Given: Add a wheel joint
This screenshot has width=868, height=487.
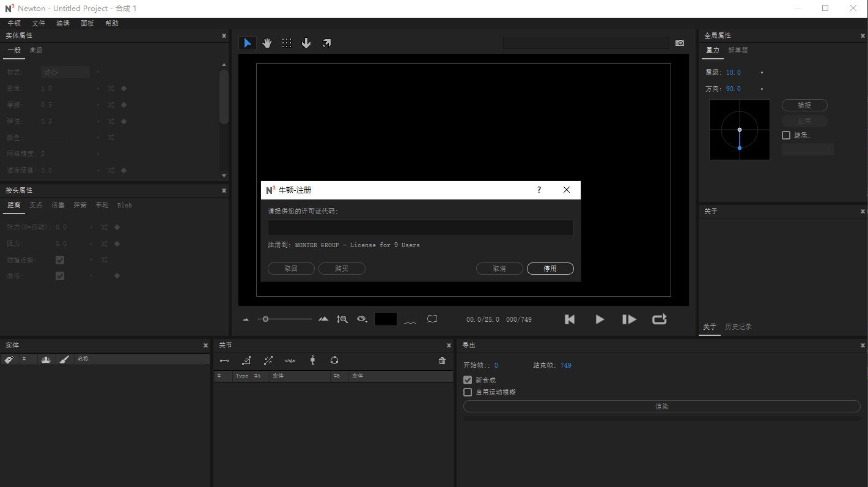Looking at the screenshot, I should [312, 361].
